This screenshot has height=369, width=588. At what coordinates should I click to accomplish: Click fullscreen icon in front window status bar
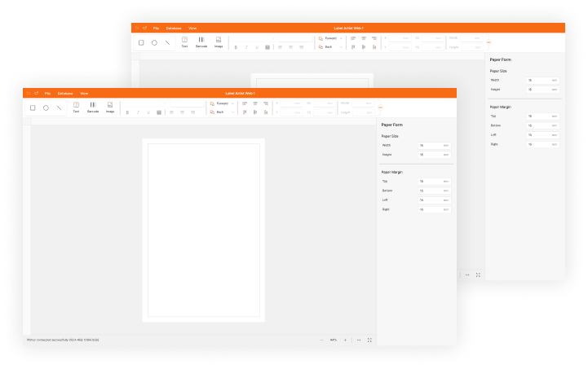(369, 340)
